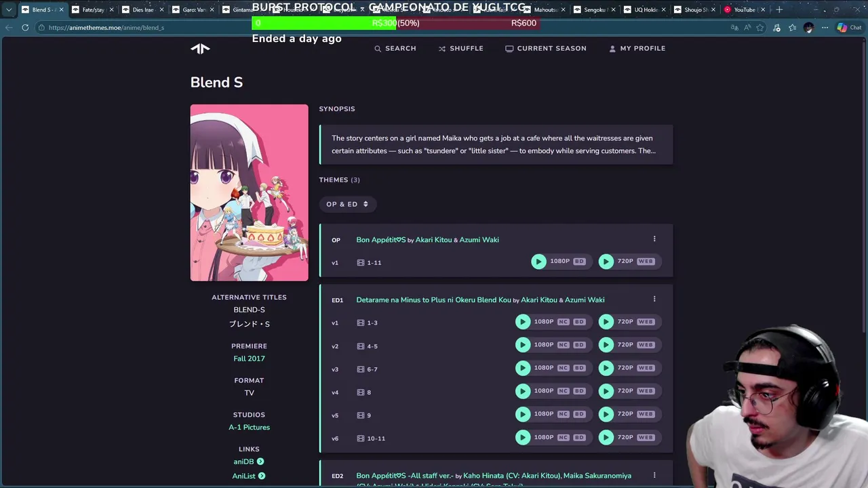The width and height of the screenshot is (868, 488).
Task: Switch to the UQ Holder tab
Action: (x=645, y=9)
